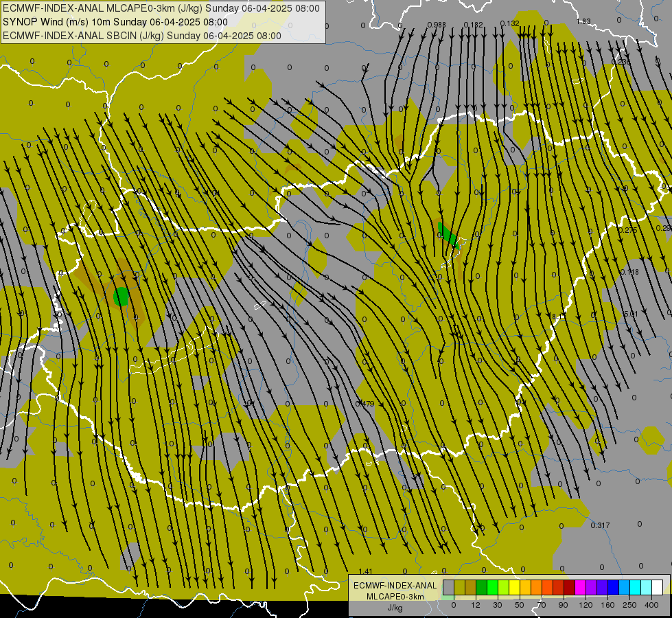Viewport: 672px width, 618px height.
Task: Click the legend unit 'J/kg'
Action: pyautogui.click(x=395, y=608)
